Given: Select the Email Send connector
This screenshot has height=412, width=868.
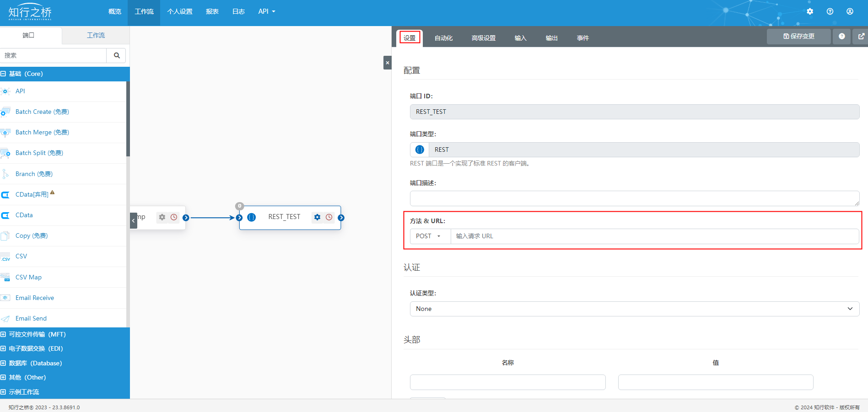Looking at the screenshot, I should [x=31, y=318].
